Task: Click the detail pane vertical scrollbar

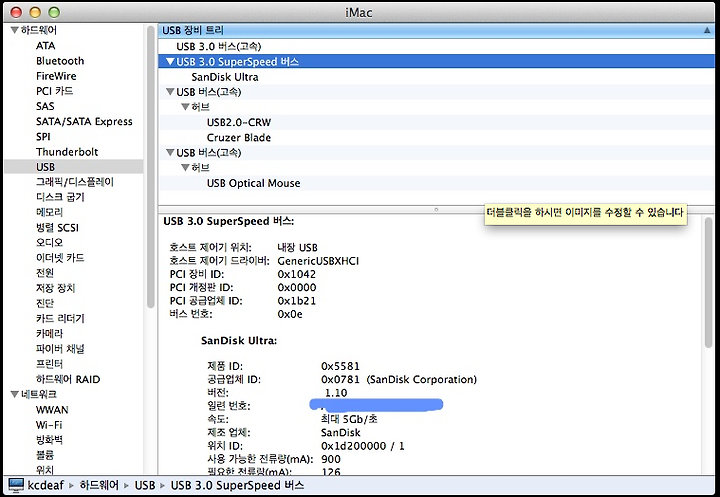Action: click(709, 282)
